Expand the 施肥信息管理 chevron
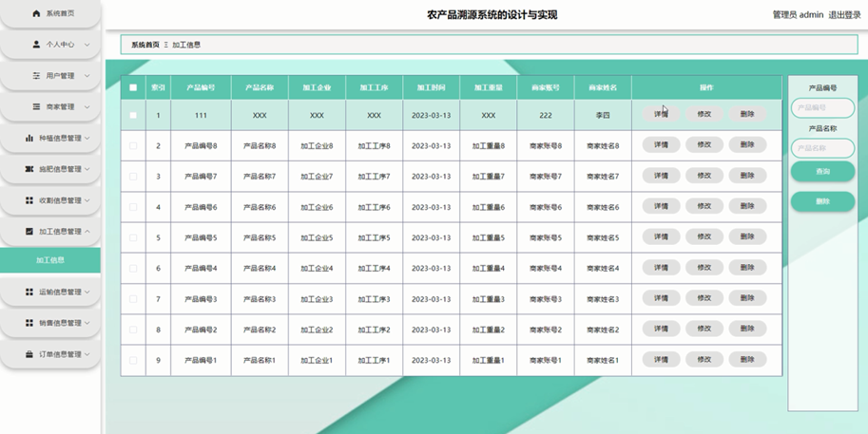 [87, 169]
